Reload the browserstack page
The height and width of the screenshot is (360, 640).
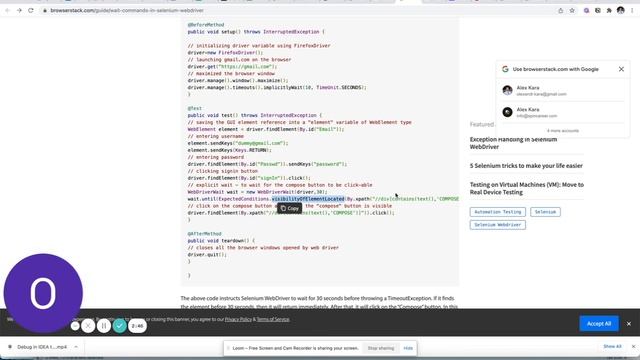point(31,11)
